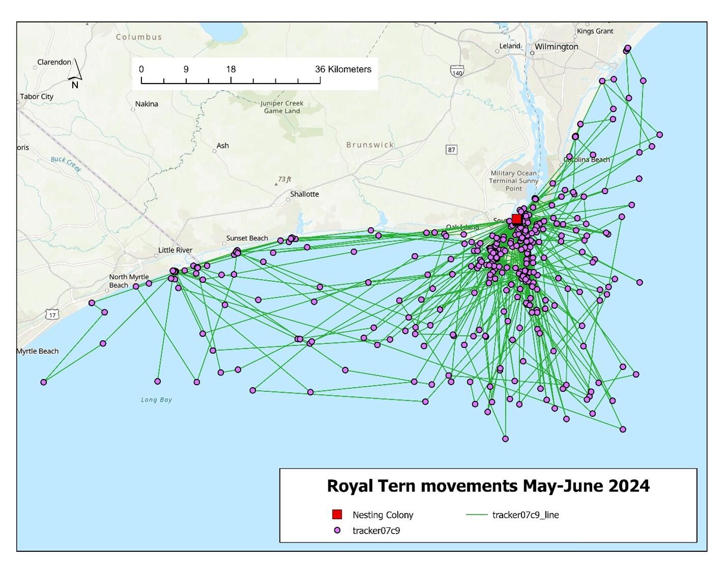Screen dimensions: 728x563
Task: Click the interstate 140 shield marker
Action: (457, 71)
